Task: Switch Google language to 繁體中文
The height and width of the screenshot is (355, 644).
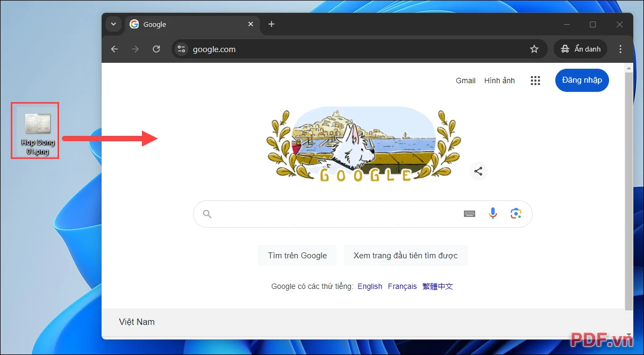Action: pyautogui.click(x=438, y=286)
